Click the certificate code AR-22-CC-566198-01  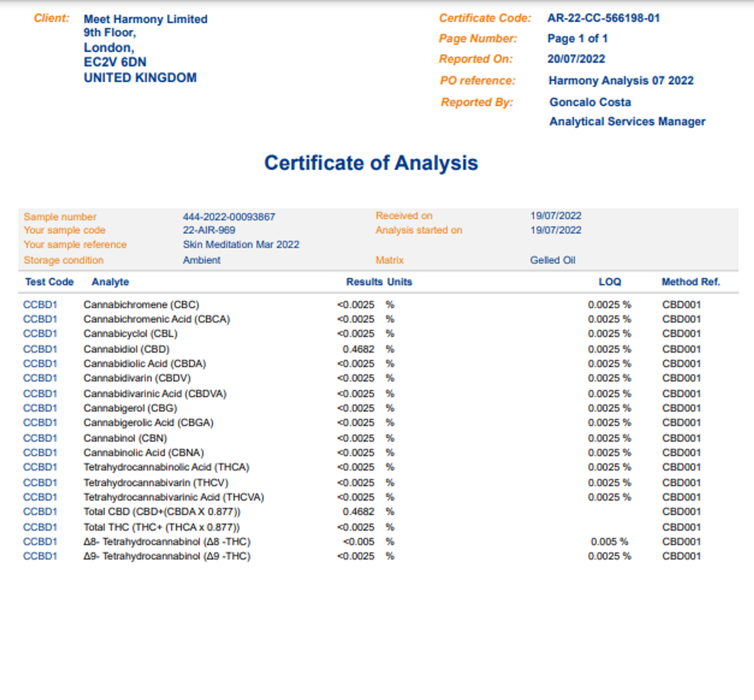point(603,18)
